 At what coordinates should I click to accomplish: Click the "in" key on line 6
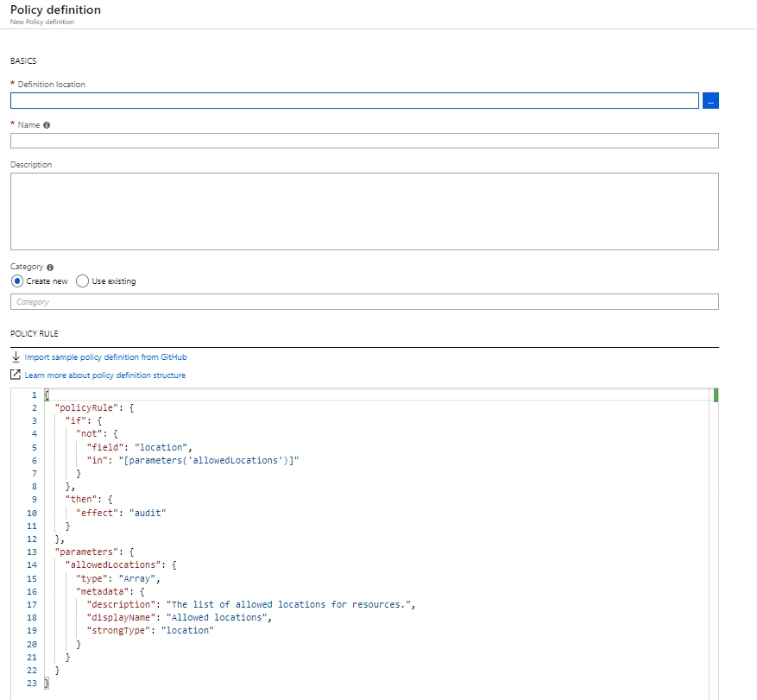coord(97,461)
